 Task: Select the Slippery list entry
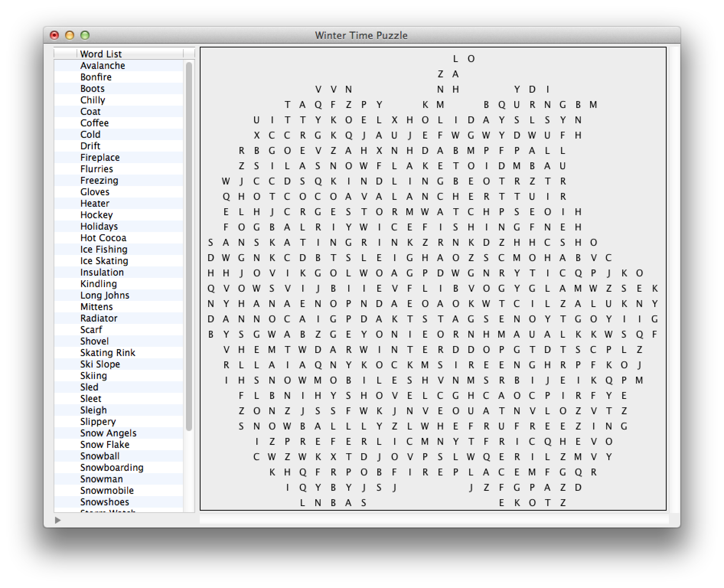coord(98,421)
